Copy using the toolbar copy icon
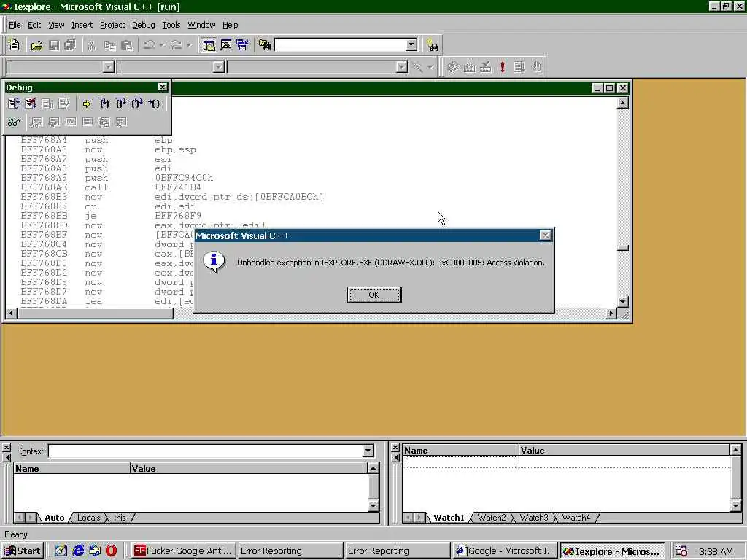 click(x=109, y=45)
